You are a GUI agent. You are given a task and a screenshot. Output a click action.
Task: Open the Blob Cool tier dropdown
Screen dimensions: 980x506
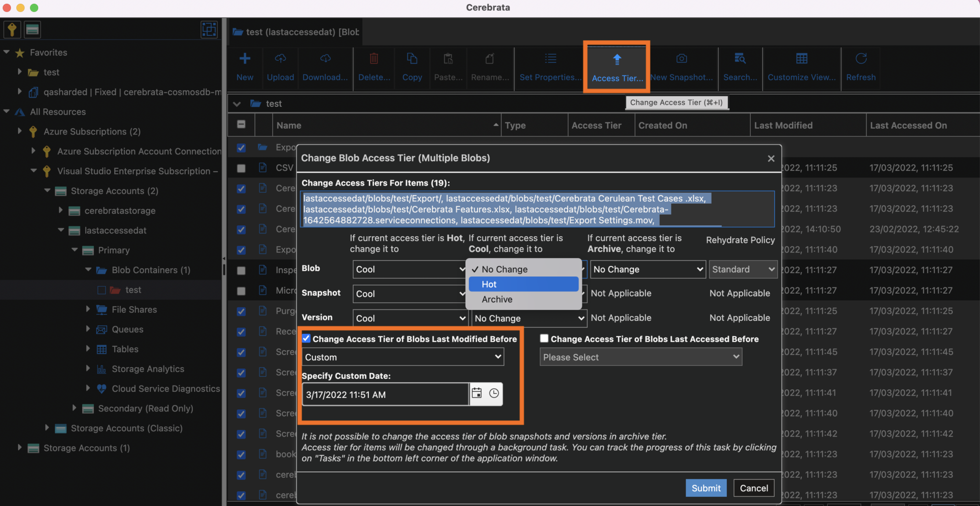pyautogui.click(x=408, y=269)
